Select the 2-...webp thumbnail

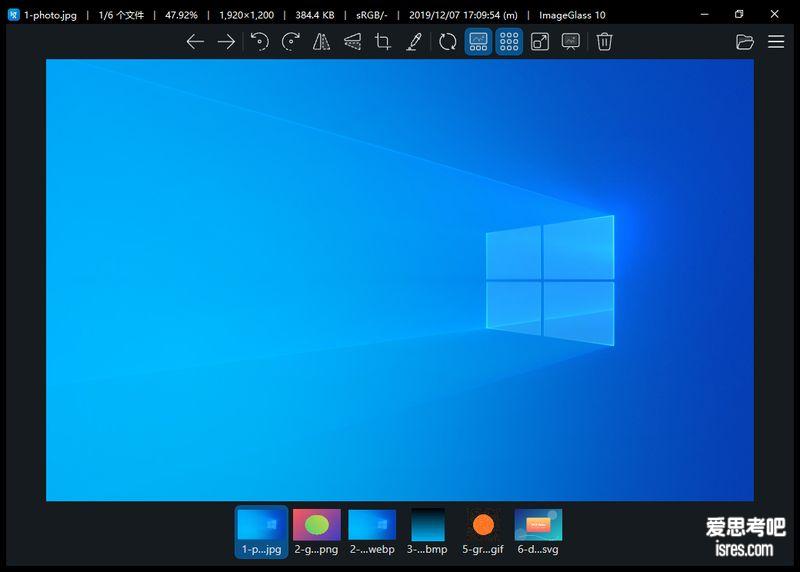click(x=372, y=532)
